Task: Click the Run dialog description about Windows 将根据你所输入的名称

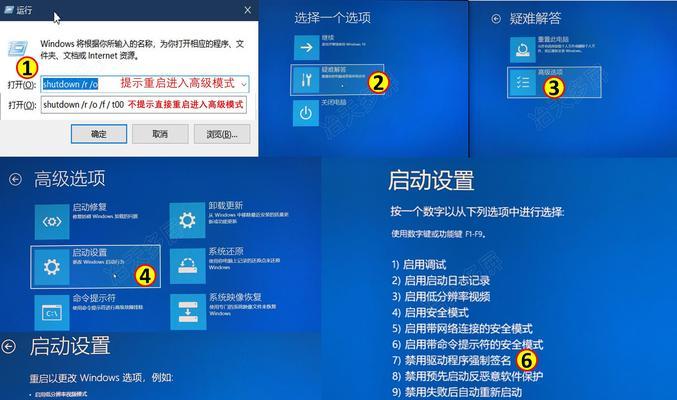Action: pyautogui.click(x=142, y=50)
